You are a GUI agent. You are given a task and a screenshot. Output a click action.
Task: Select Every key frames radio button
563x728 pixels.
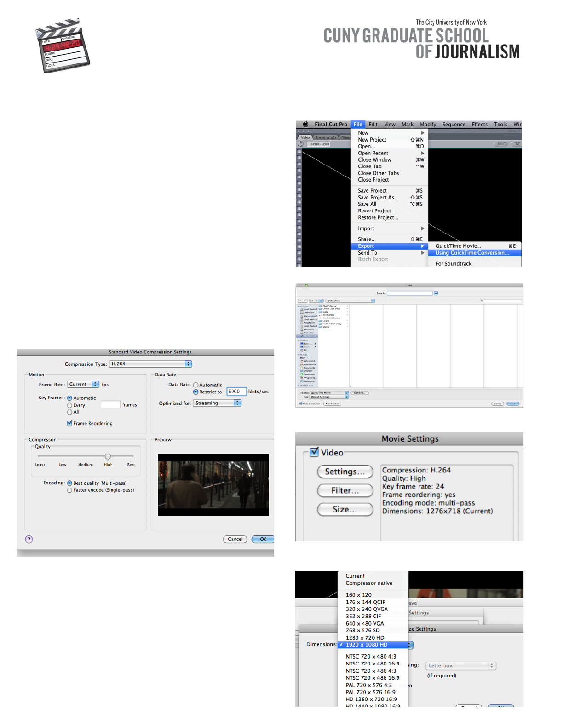69,405
